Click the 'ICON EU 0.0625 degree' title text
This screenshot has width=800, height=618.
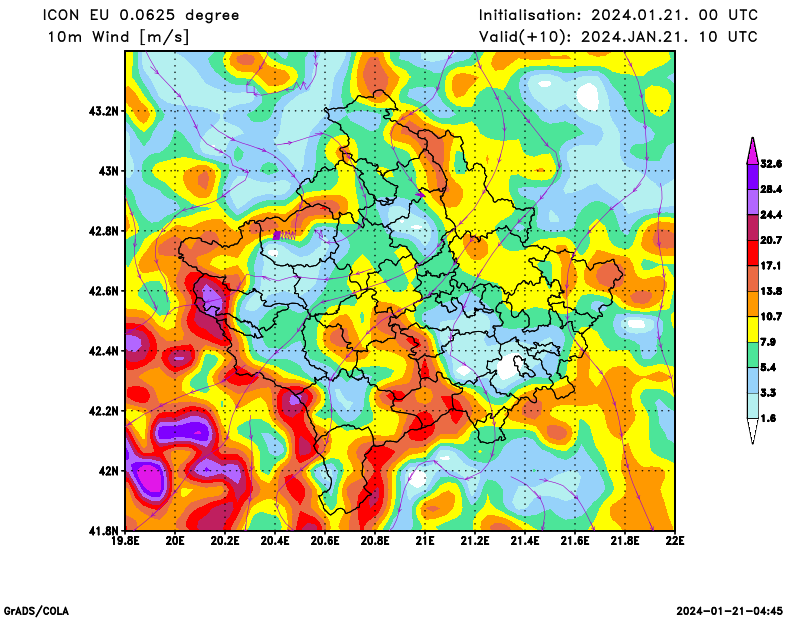pyautogui.click(x=140, y=15)
